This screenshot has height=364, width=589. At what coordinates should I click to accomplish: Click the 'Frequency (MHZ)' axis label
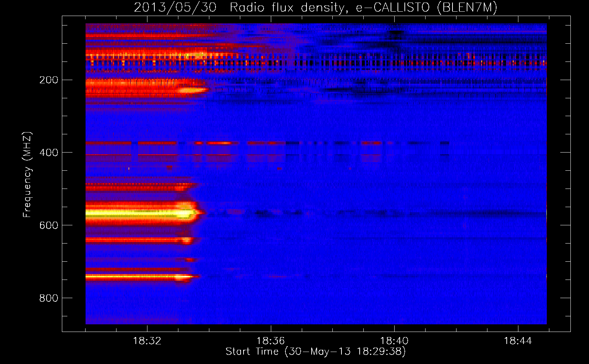click(x=27, y=175)
